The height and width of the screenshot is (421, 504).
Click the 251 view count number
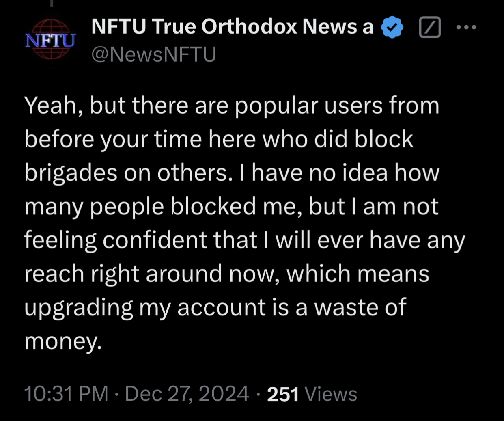283,394
